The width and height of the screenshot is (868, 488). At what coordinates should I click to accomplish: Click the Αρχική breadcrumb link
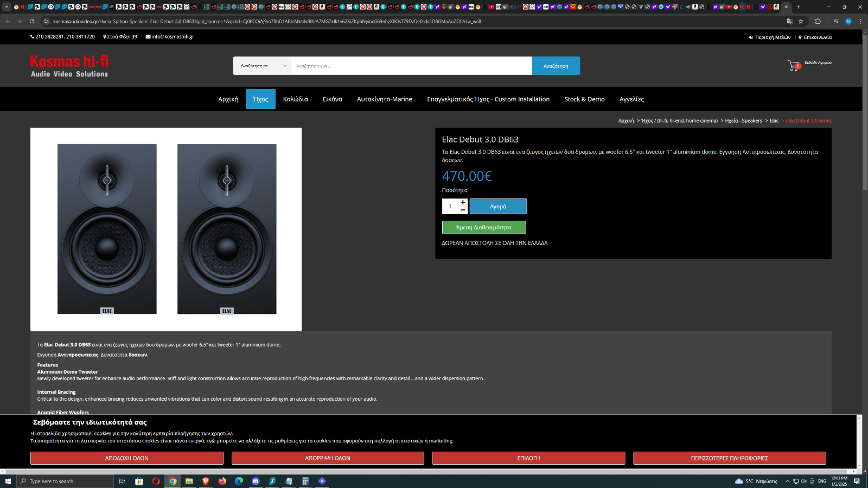626,121
